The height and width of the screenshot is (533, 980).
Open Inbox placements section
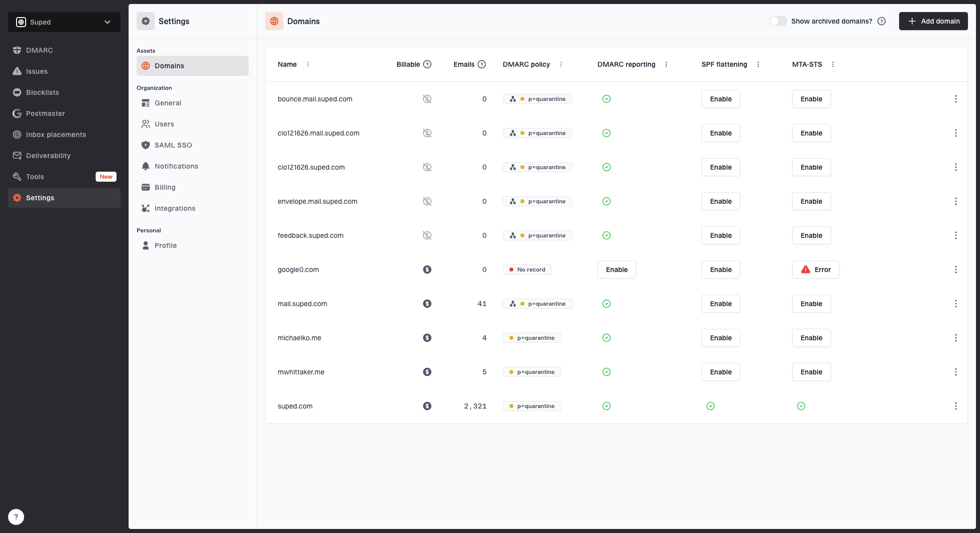tap(64, 135)
